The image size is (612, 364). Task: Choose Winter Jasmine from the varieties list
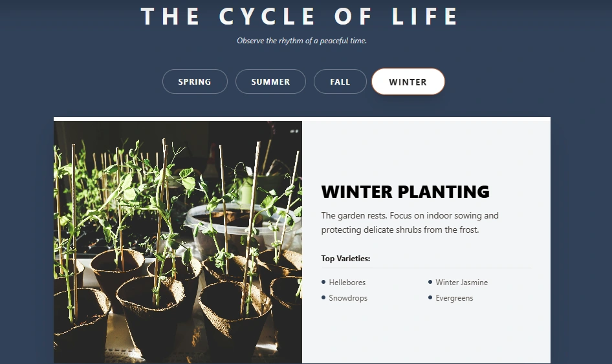pyautogui.click(x=461, y=283)
